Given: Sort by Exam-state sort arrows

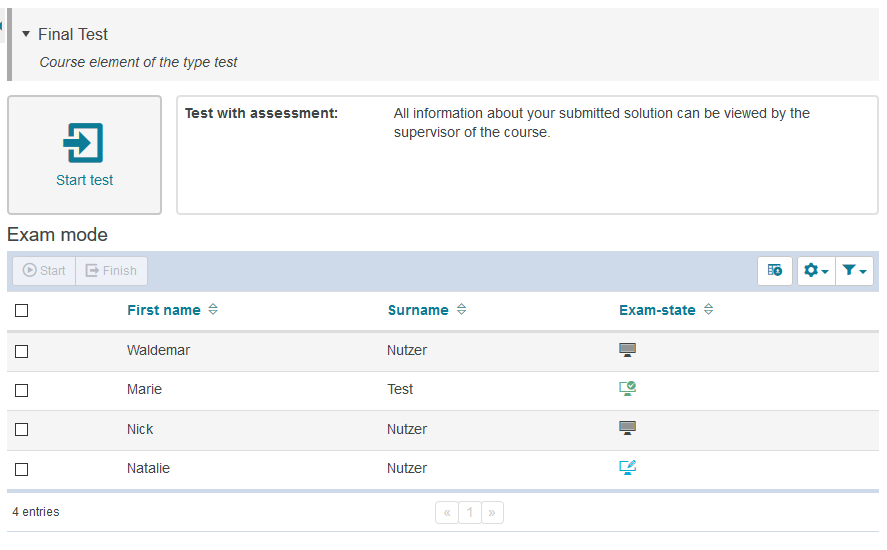Looking at the screenshot, I should click(708, 310).
